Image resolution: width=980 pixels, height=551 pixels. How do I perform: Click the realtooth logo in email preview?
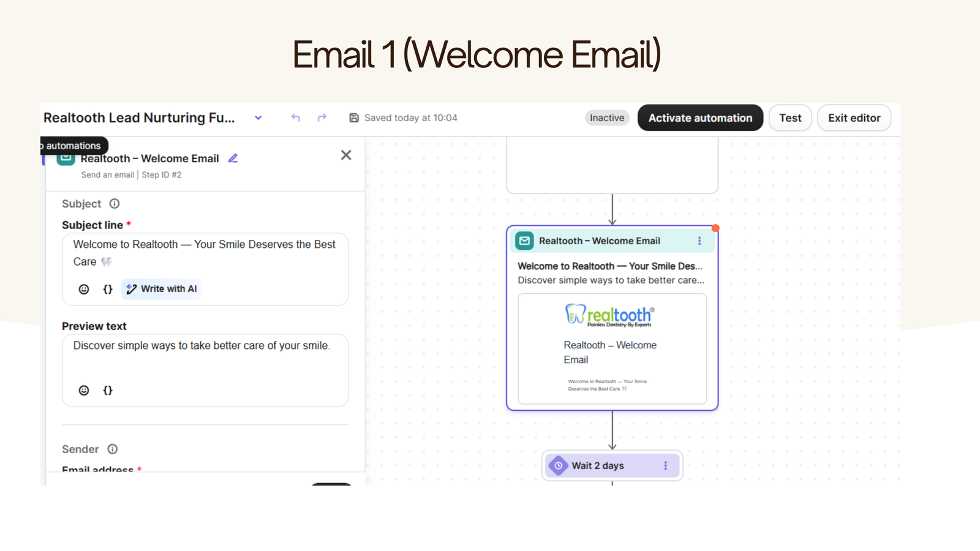(609, 315)
